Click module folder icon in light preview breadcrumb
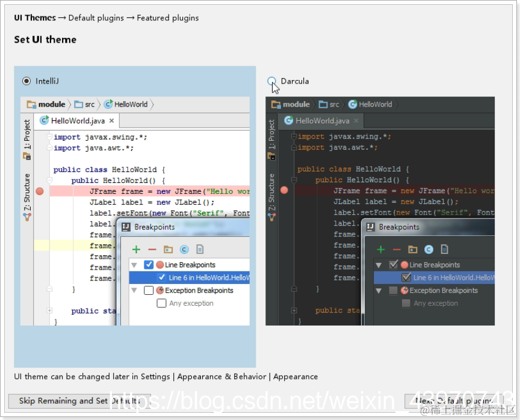520x420 pixels. [x=31, y=105]
